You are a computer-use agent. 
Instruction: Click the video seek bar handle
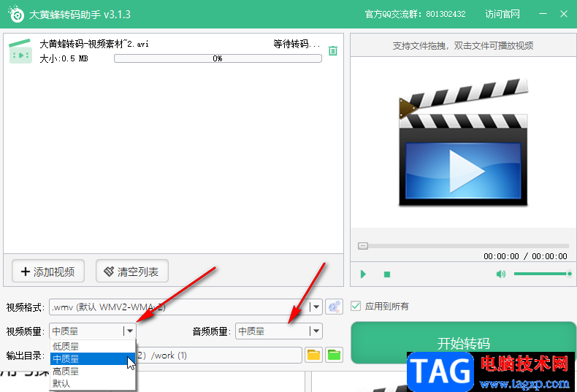tap(363, 246)
